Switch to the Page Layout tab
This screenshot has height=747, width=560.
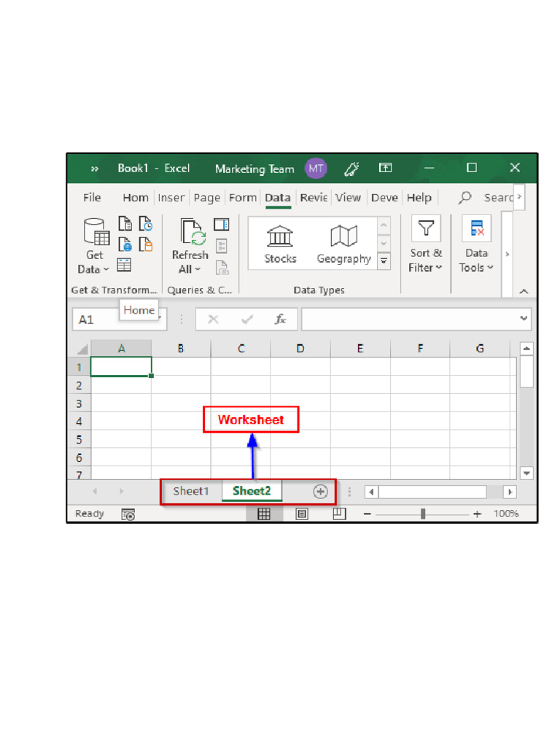point(206,197)
